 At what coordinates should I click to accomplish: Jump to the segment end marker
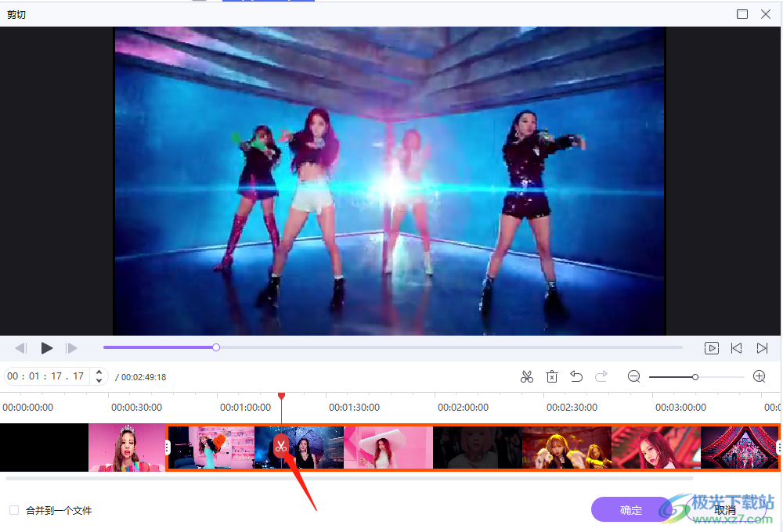click(x=762, y=348)
